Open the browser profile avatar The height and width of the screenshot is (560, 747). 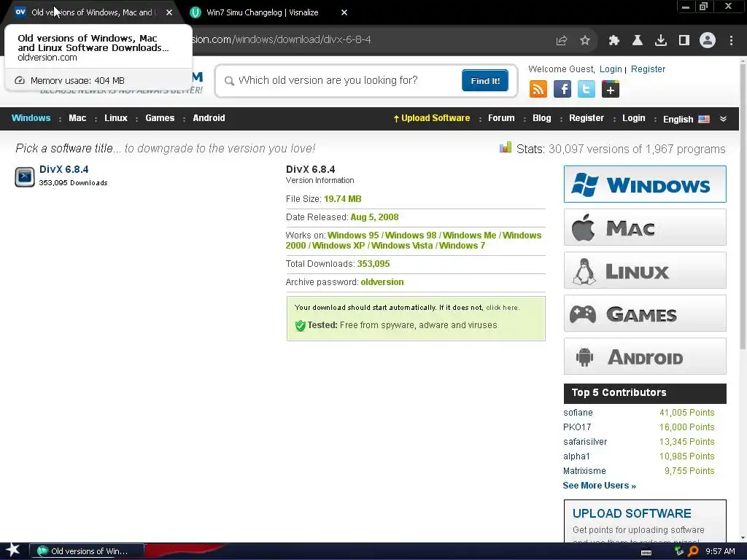[x=708, y=41]
